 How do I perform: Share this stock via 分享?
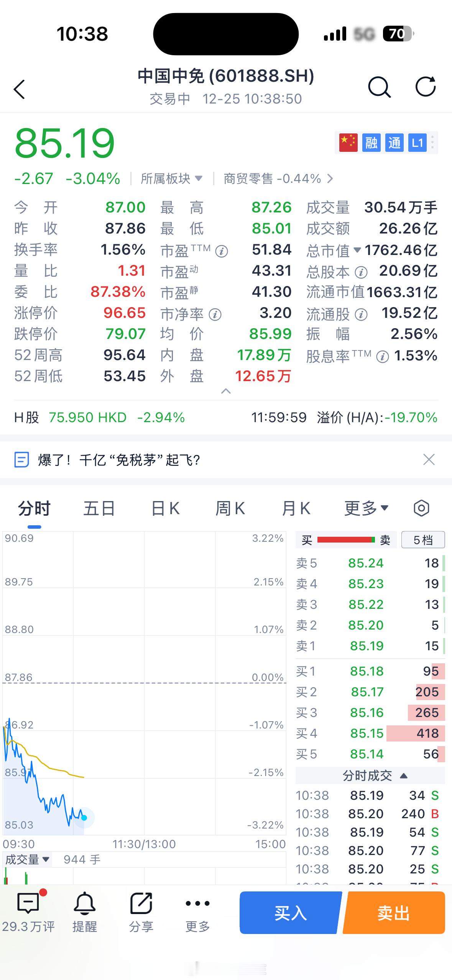click(x=141, y=913)
